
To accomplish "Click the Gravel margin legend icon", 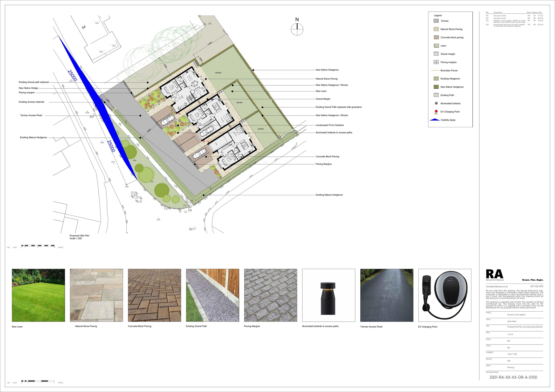I will [436, 54].
